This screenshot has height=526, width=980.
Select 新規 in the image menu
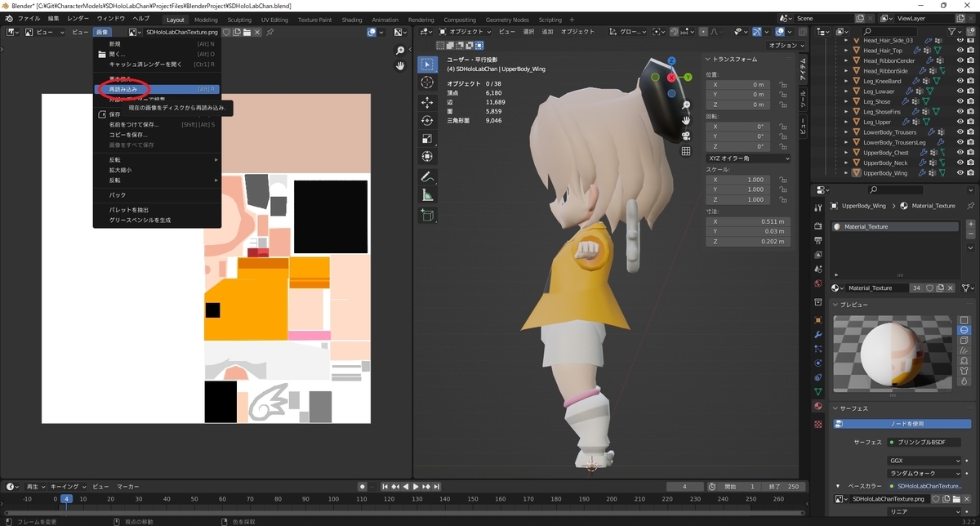pyautogui.click(x=158, y=43)
